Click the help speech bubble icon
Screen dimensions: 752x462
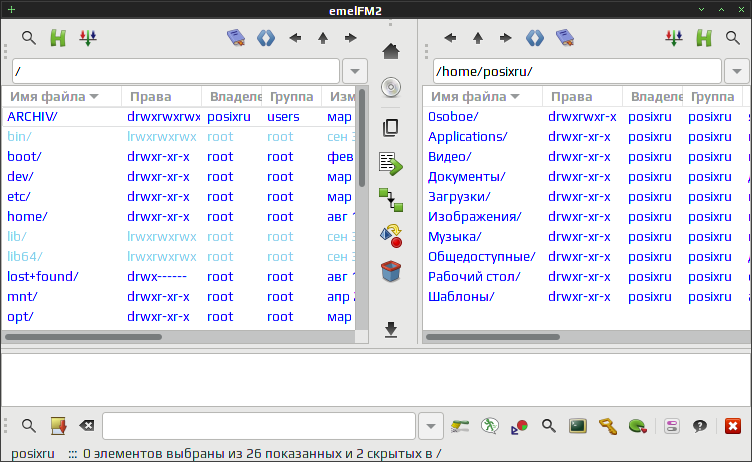700,426
